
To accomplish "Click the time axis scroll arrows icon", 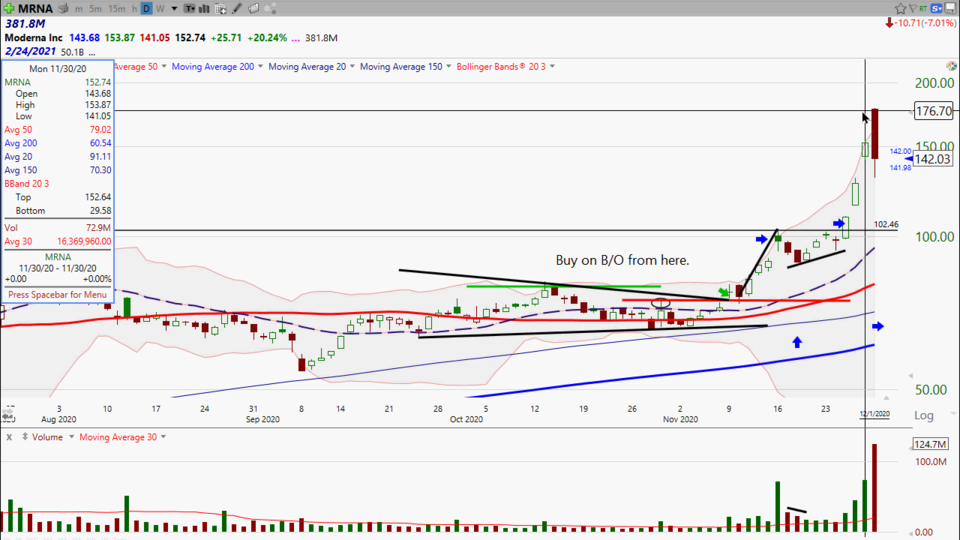I will (7, 416).
